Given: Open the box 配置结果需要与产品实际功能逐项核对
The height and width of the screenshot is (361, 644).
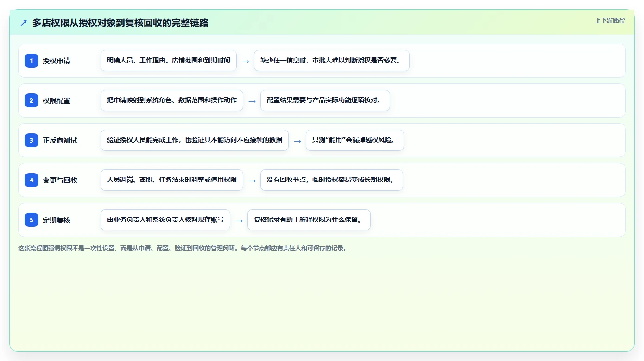Looking at the screenshot, I should point(325,100).
